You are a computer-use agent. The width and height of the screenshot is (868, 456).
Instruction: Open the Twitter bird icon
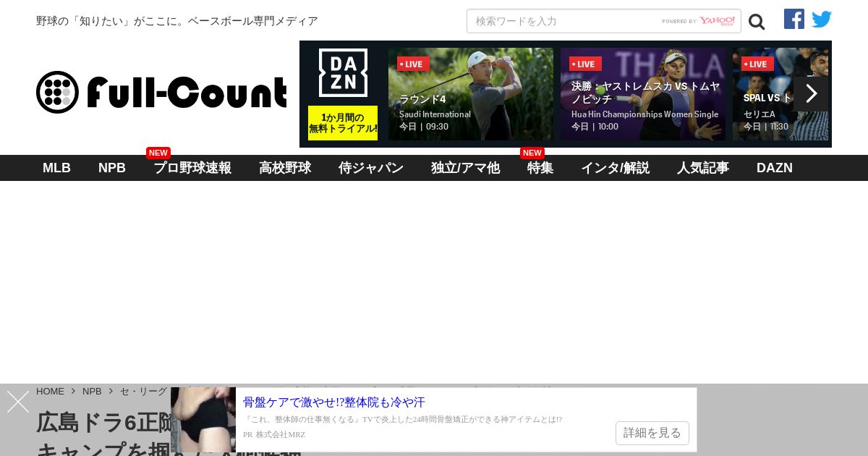pos(822,20)
